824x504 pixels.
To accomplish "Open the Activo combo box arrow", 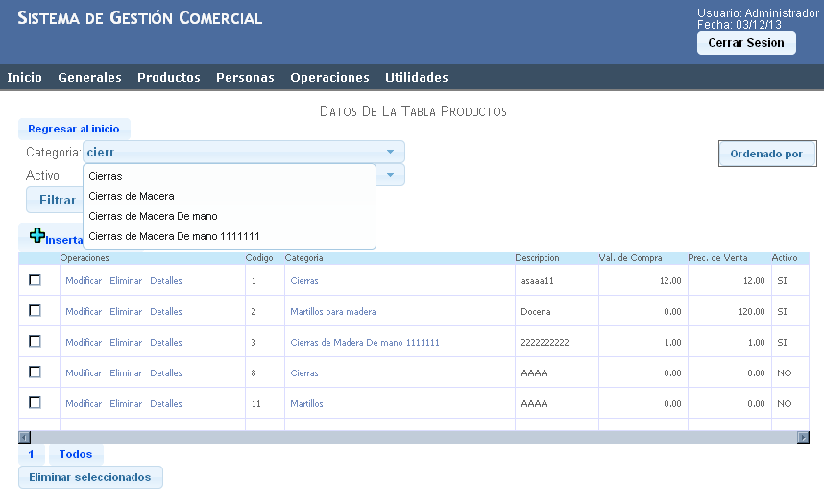I will [x=390, y=175].
